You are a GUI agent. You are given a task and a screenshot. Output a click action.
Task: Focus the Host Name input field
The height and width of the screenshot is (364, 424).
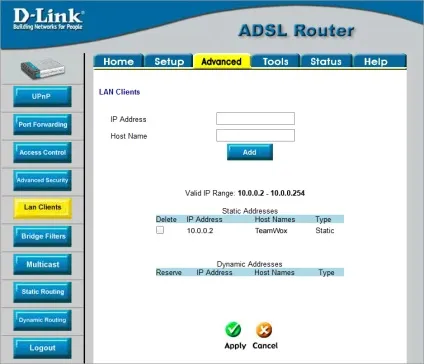[255, 135]
